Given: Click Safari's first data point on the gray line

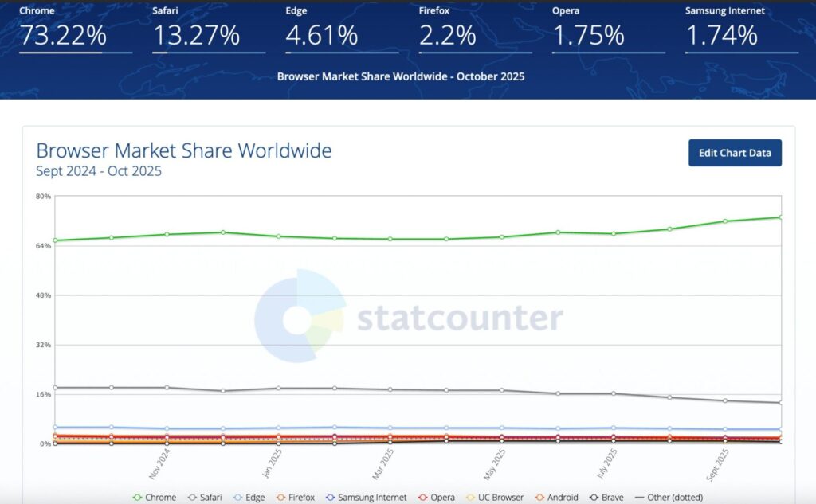Looking at the screenshot, I should click(x=55, y=388).
